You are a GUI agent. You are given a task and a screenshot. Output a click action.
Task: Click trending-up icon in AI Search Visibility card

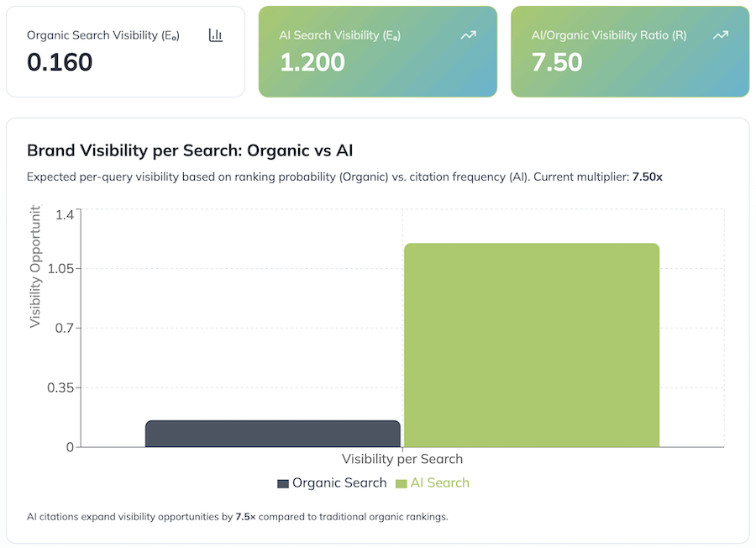point(469,35)
